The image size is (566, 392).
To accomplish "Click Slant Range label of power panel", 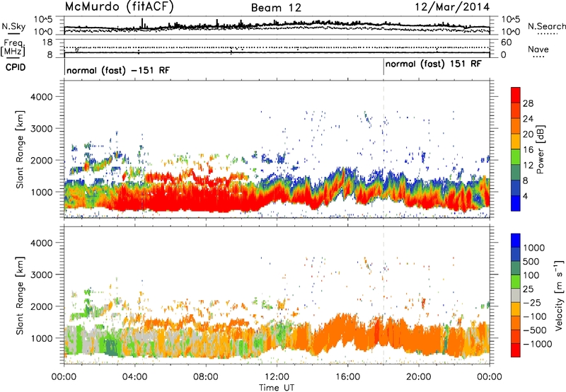I will (20, 149).
